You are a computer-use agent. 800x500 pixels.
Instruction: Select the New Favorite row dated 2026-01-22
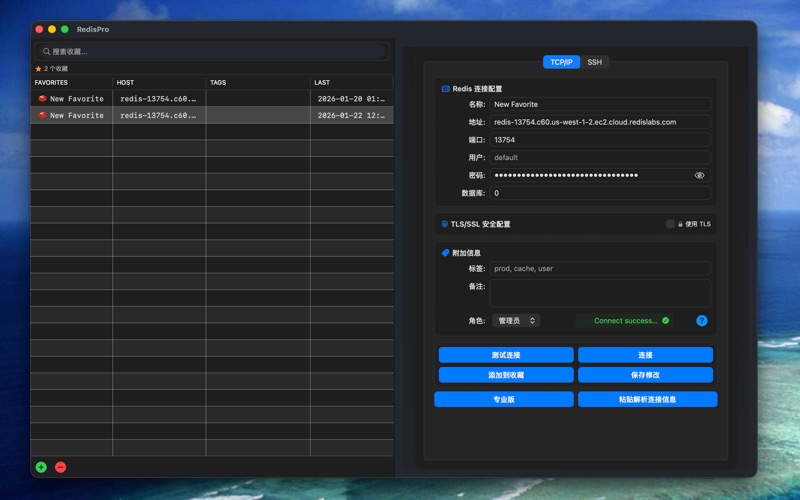point(212,115)
